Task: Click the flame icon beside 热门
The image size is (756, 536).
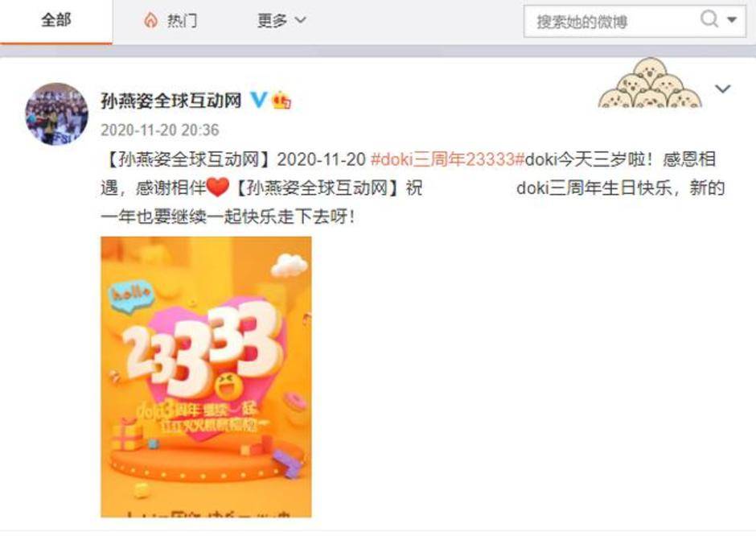Action: 151,20
